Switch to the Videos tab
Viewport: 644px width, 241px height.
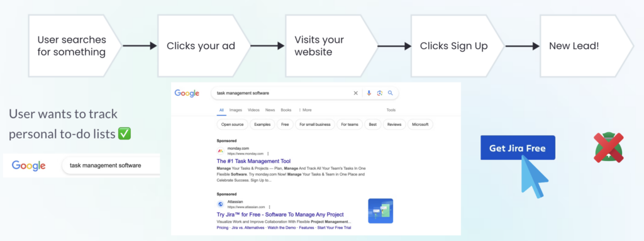[254, 110]
